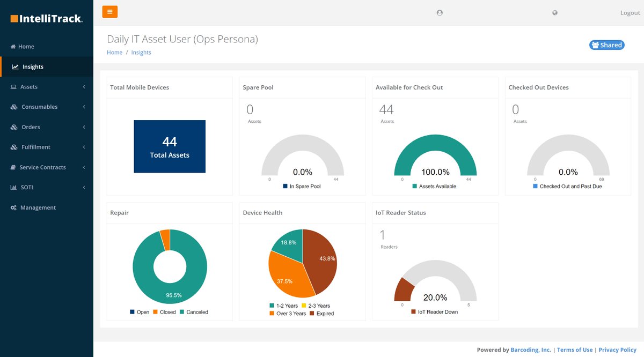Open the Terms of Use link
The height and width of the screenshot is (357, 644).
tap(575, 349)
